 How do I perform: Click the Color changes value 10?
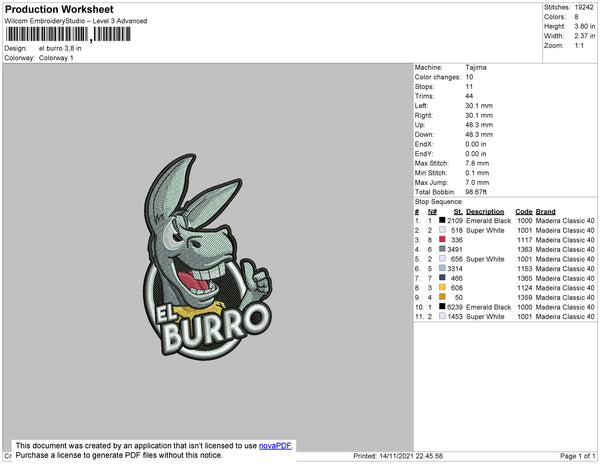[469, 77]
